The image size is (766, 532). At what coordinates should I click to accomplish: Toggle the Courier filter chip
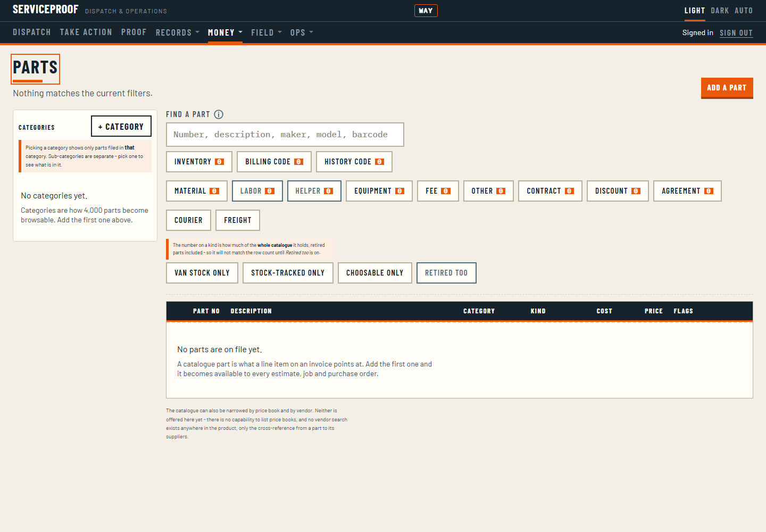(188, 220)
